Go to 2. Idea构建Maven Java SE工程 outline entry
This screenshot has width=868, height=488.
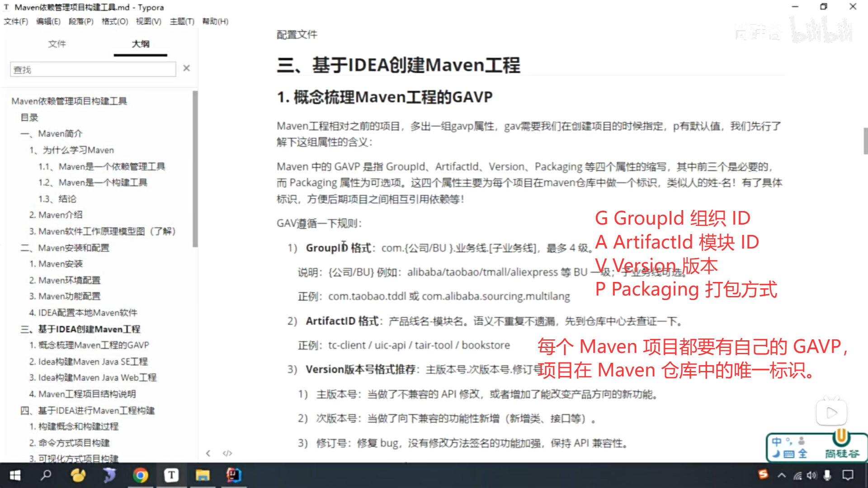pos(88,361)
